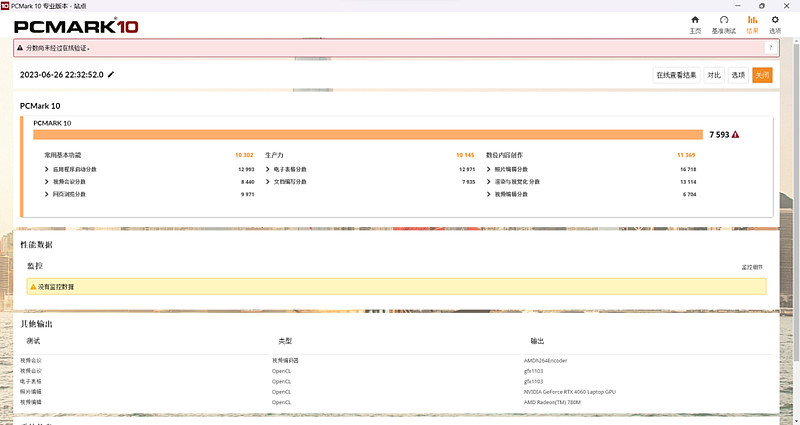Click the PCMark 10 app icon in the title bar
Viewport: 800px width, 425px height.
[x=5, y=6]
